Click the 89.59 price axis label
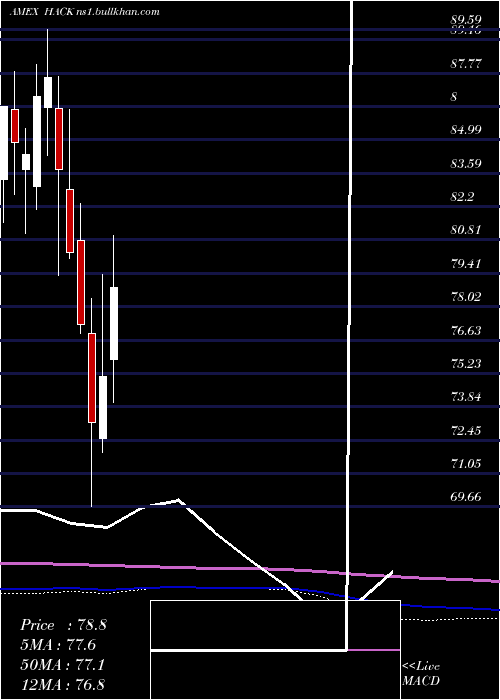500x700 pixels. pos(465,20)
